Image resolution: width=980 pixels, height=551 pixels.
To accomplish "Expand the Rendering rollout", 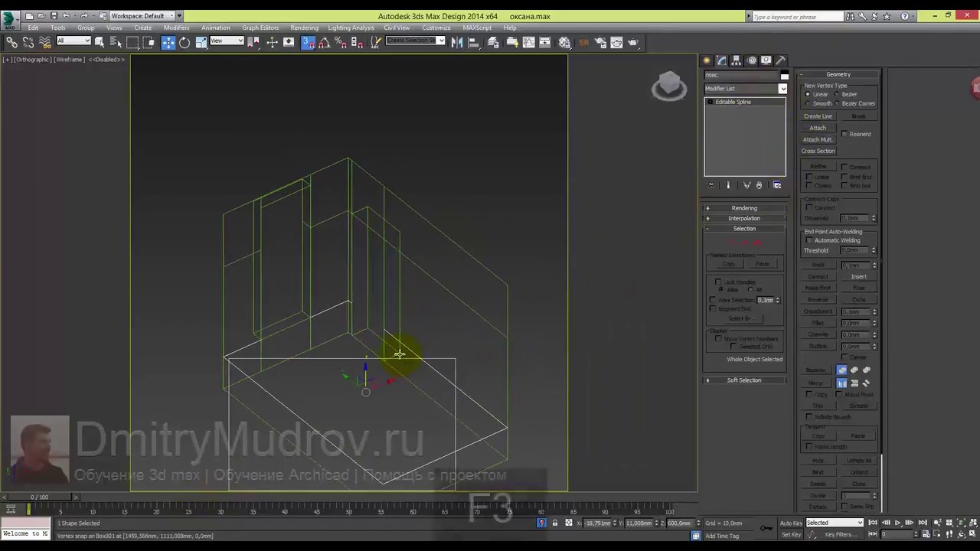I will click(x=744, y=208).
